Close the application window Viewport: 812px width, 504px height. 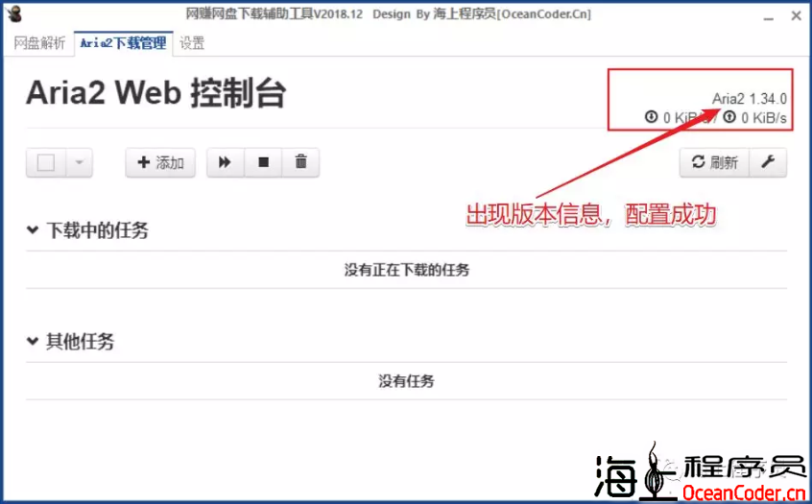point(797,16)
